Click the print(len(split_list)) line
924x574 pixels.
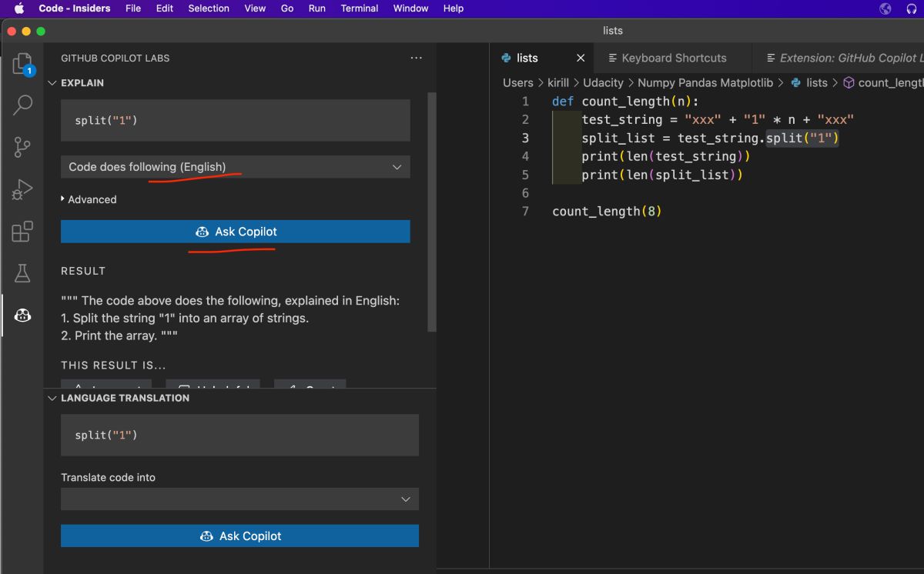coord(662,175)
